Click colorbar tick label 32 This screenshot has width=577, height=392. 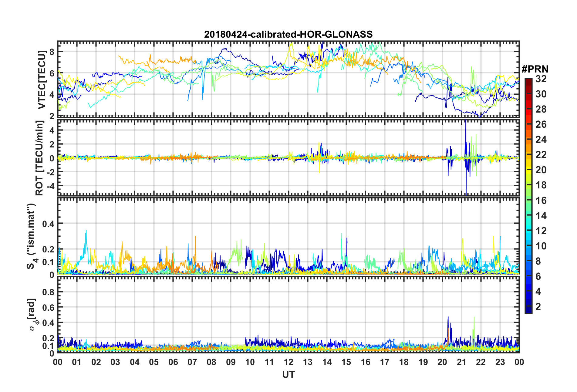(x=541, y=79)
